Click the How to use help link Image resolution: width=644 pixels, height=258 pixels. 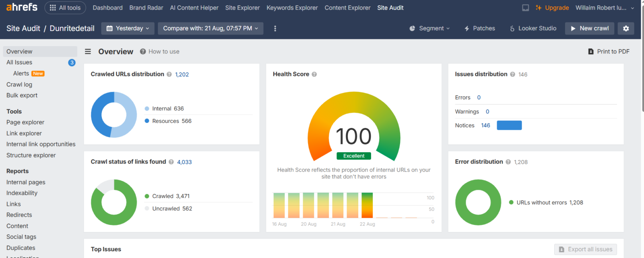[x=160, y=51]
